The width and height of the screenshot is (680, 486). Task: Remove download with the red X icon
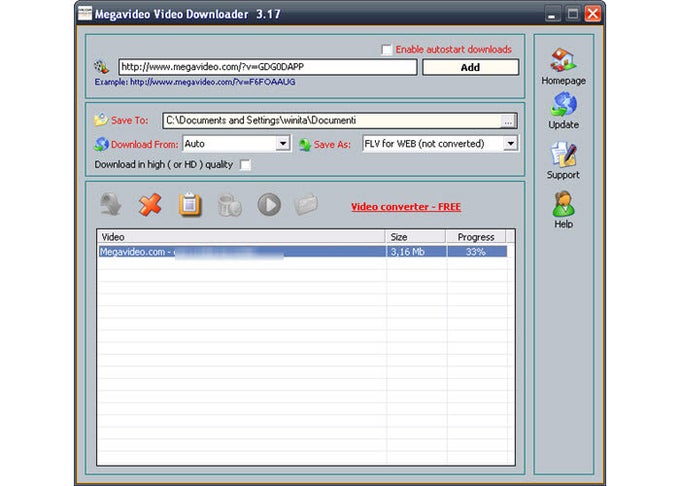(x=150, y=205)
